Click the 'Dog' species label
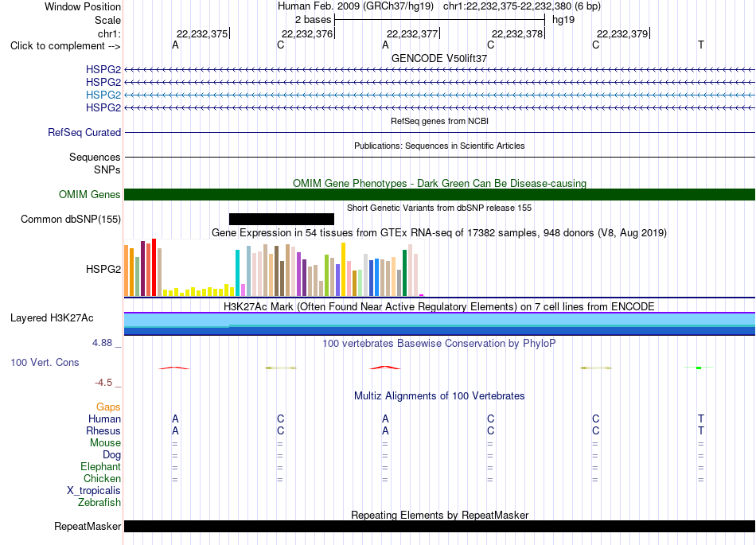 click(x=112, y=455)
